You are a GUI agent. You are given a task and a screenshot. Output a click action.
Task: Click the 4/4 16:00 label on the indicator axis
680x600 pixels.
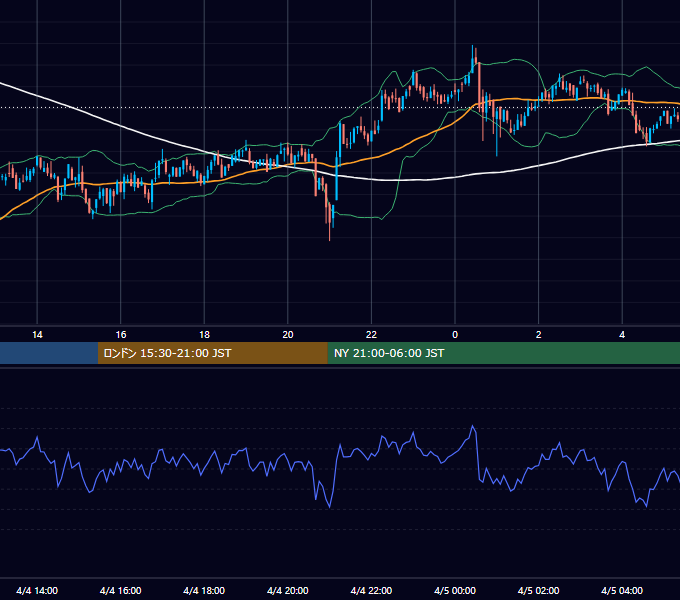click(121, 590)
